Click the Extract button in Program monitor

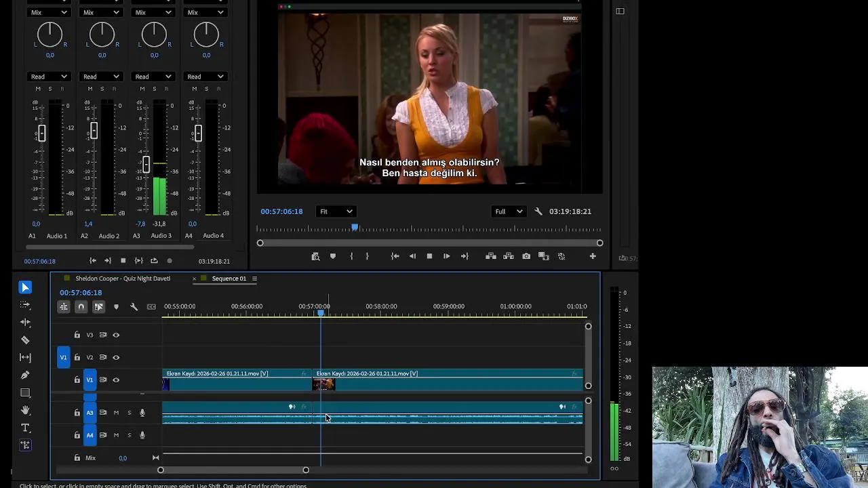[509, 256]
